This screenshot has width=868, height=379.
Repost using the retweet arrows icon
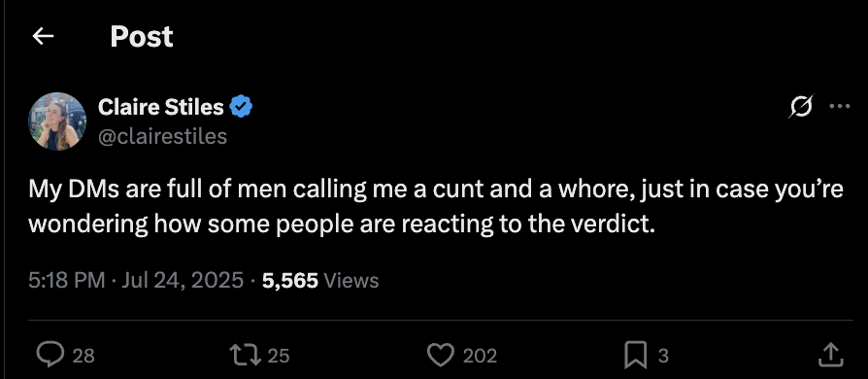click(x=246, y=355)
